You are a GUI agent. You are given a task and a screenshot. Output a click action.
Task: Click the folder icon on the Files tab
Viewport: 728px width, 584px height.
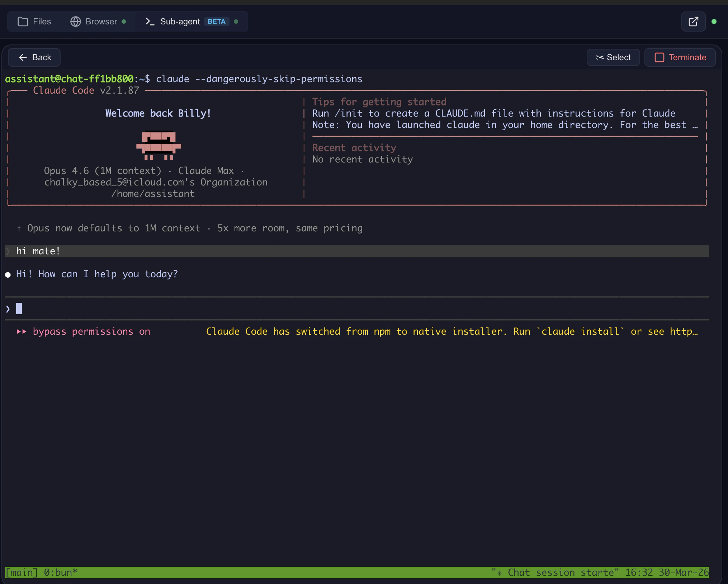click(23, 22)
